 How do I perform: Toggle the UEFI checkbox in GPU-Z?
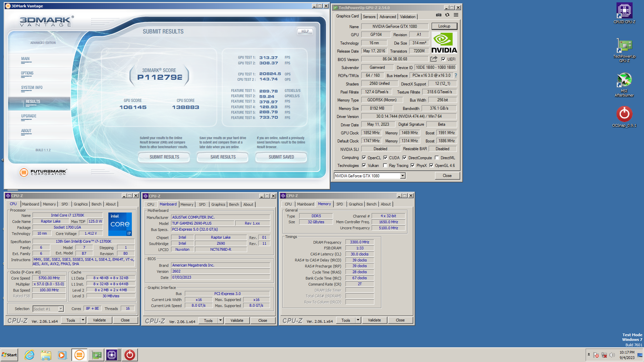443,59
